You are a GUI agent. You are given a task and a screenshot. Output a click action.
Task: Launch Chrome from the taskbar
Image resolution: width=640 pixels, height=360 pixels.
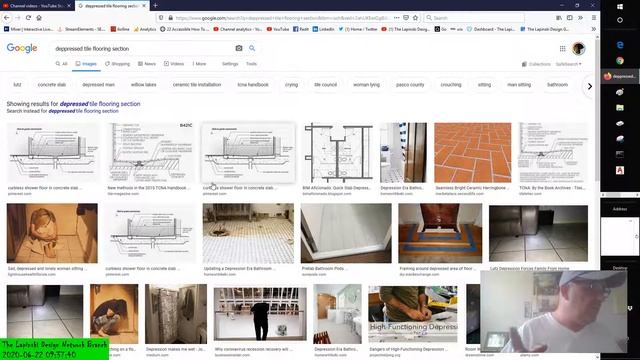click(620, 61)
